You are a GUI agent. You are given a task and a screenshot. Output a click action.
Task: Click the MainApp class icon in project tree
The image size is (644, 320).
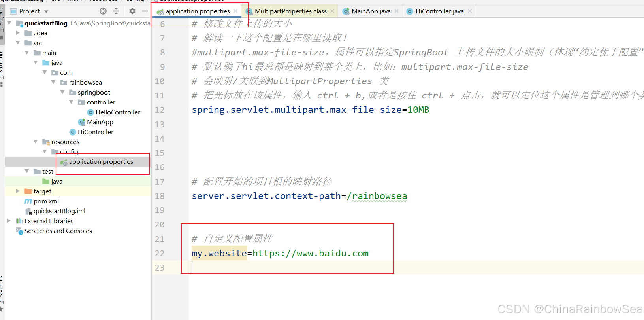[82, 122]
